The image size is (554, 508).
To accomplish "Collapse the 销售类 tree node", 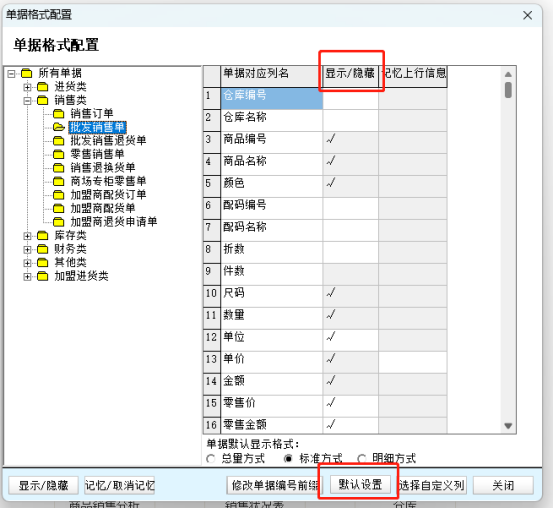I will [x=27, y=100].
